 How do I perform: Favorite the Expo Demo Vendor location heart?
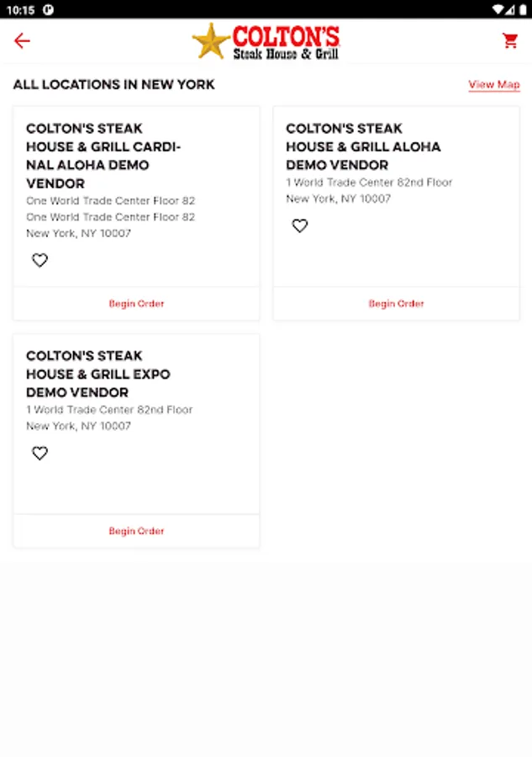(x=40, y=453)
